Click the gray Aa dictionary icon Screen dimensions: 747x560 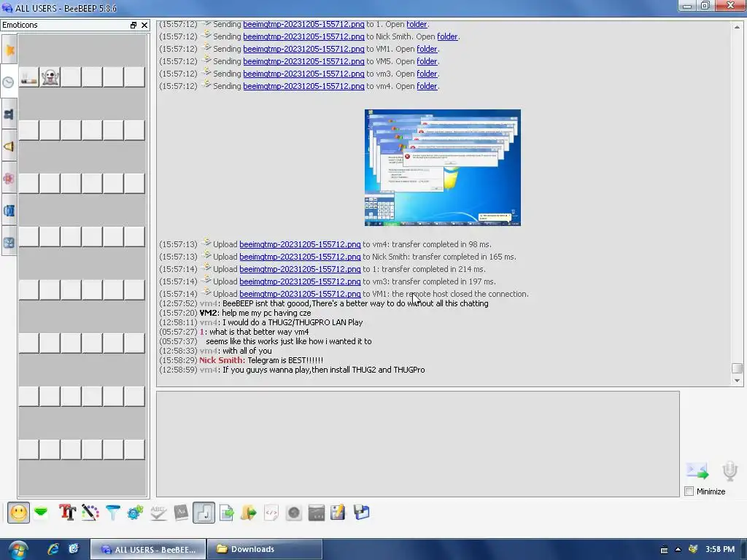181,513
